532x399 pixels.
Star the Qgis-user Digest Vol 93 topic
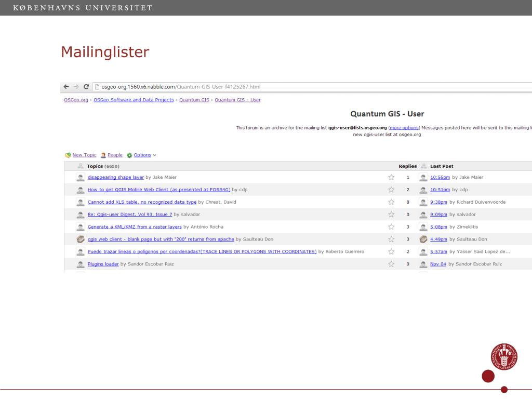pyautogui.click(x=391, y=215)
